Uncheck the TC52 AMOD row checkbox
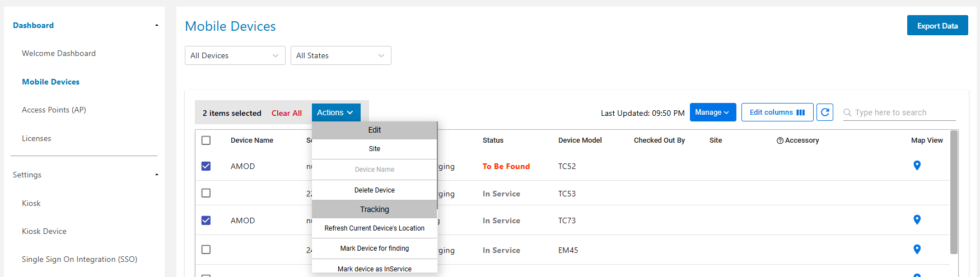980x277 pixels. (206, 166)
